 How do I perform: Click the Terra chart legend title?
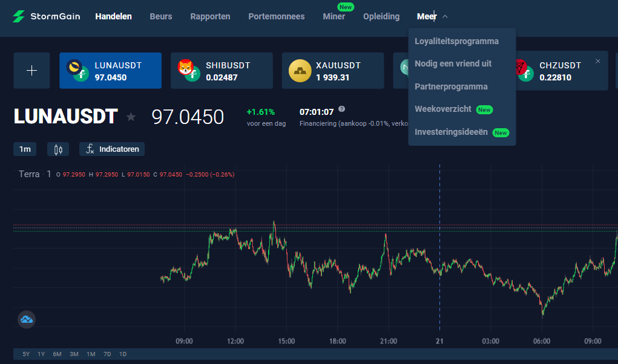(29, 174)
